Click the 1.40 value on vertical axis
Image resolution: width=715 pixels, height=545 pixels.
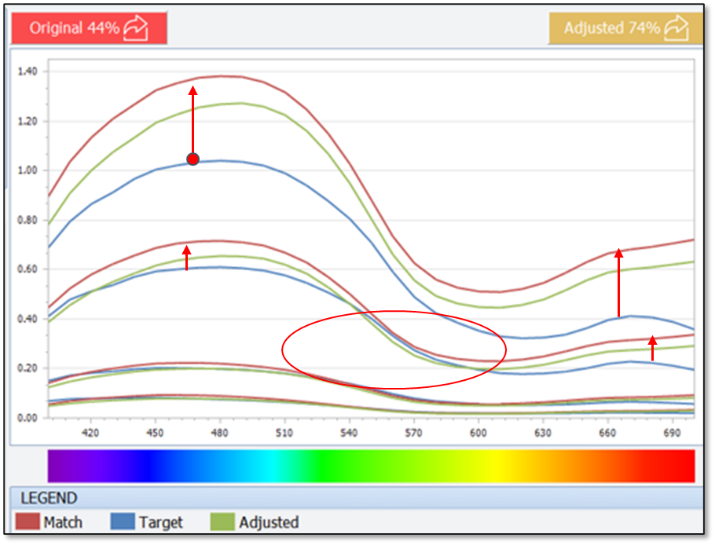pos(27,71)
